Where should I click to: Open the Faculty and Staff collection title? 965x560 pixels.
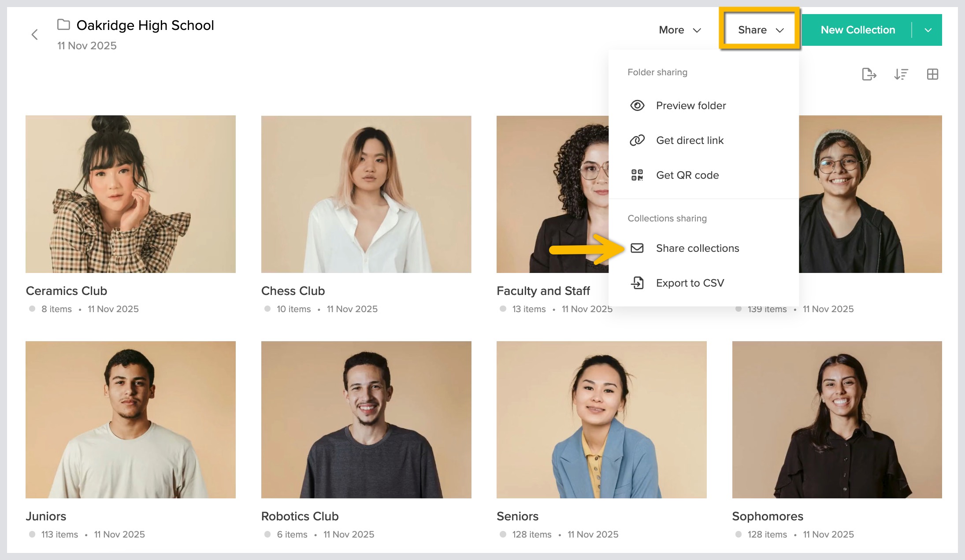543,291
